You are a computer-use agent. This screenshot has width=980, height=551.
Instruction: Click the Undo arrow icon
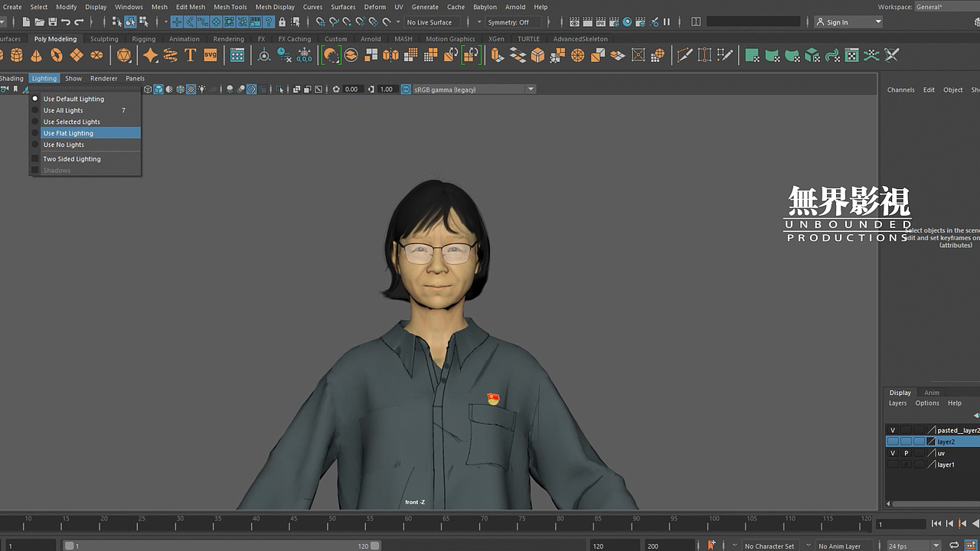pos(65,22)
